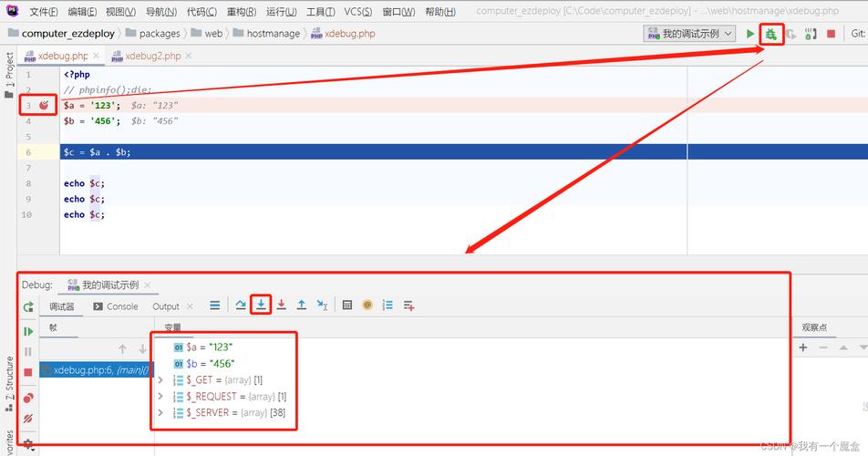Open View Breakpoints with the double red circles icon

[x=28, y=398]
